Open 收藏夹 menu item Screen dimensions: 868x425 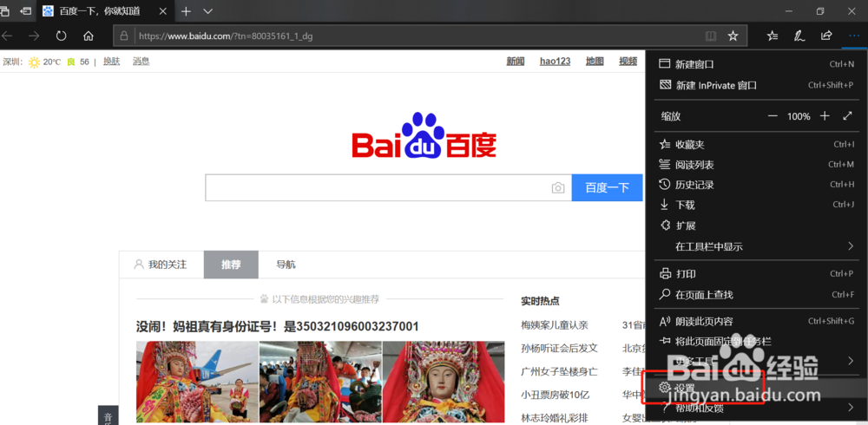pos(757,145)
